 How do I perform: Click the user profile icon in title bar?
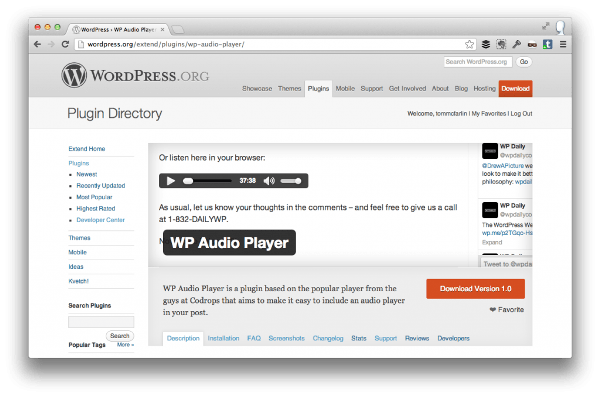(x=561, y=27)
